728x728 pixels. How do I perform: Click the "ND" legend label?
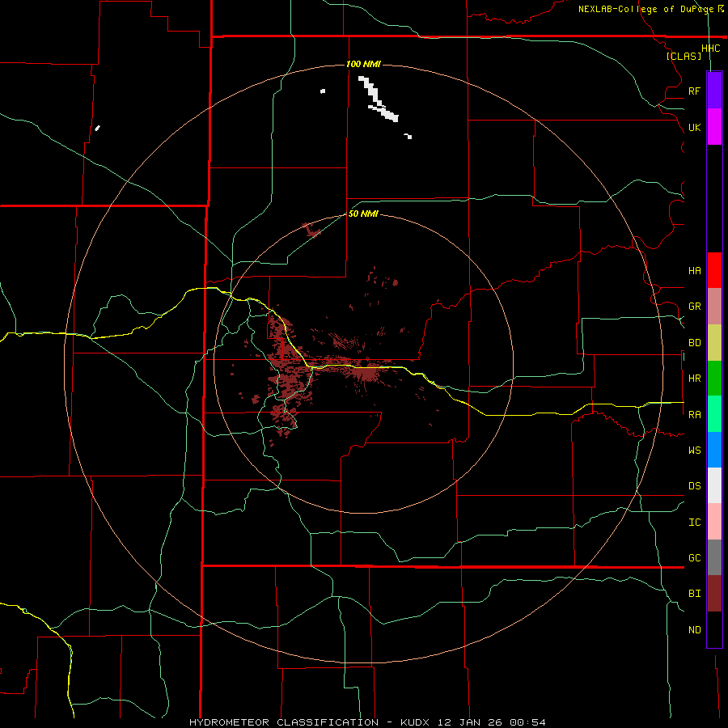[694, 630]
